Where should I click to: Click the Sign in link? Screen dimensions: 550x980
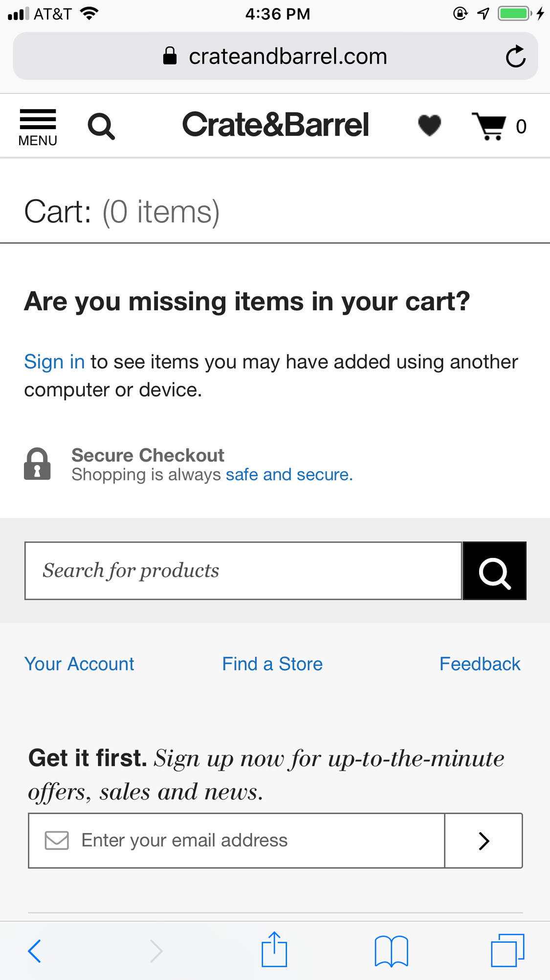pyautogui.click(x=54, y=362)
